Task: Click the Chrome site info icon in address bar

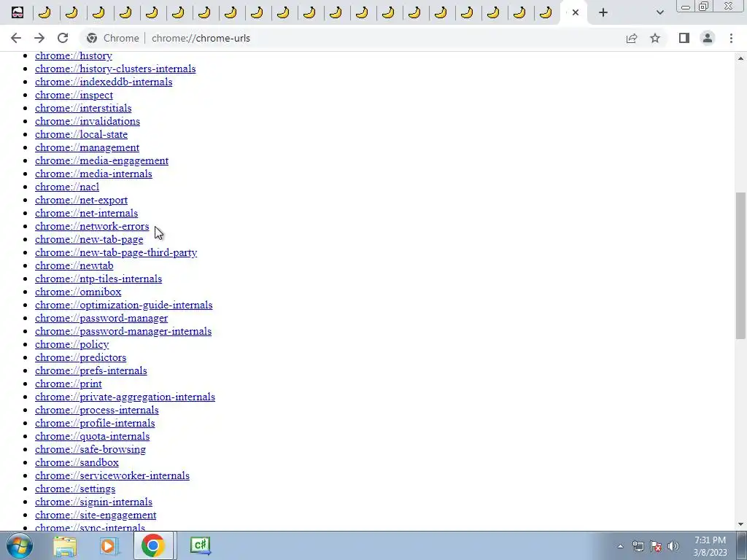Action: click(x=91, y=38)
